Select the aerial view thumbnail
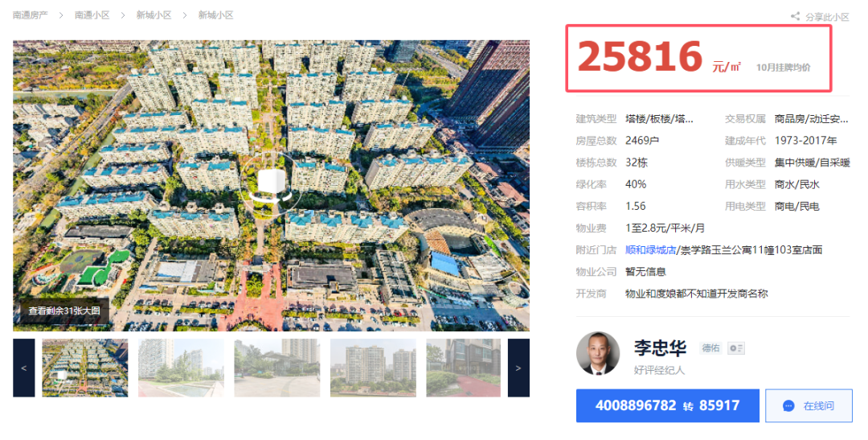The width and height of the screenshot is (868, 440). click(x=84, y=368)
